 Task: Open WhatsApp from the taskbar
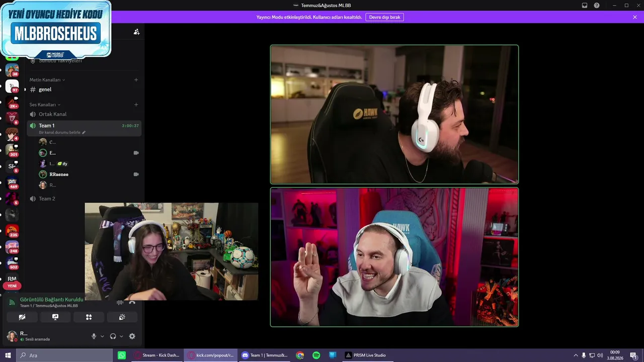click(122, 355)
